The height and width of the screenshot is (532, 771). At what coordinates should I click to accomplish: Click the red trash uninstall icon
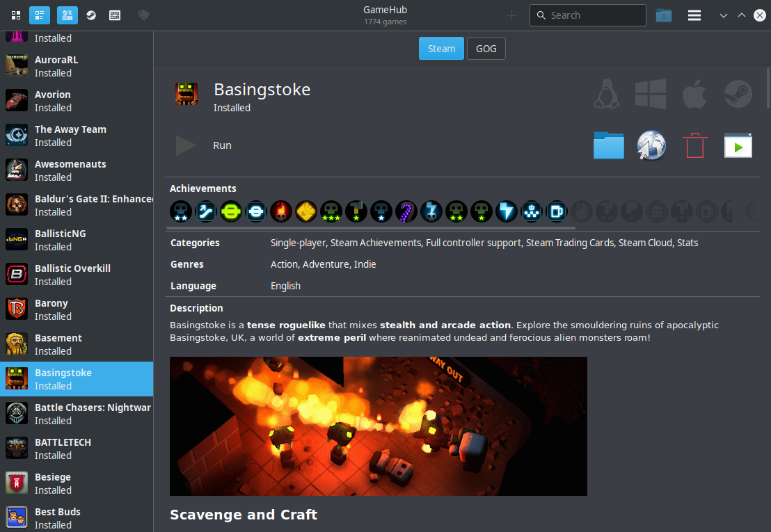(x=694, y=145)
